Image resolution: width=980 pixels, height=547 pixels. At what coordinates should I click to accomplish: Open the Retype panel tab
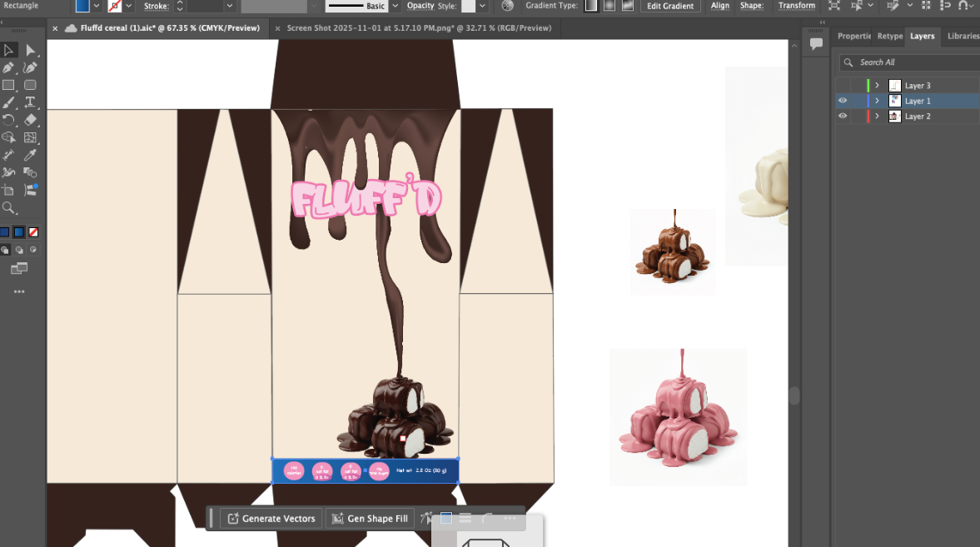coord(890,37)
